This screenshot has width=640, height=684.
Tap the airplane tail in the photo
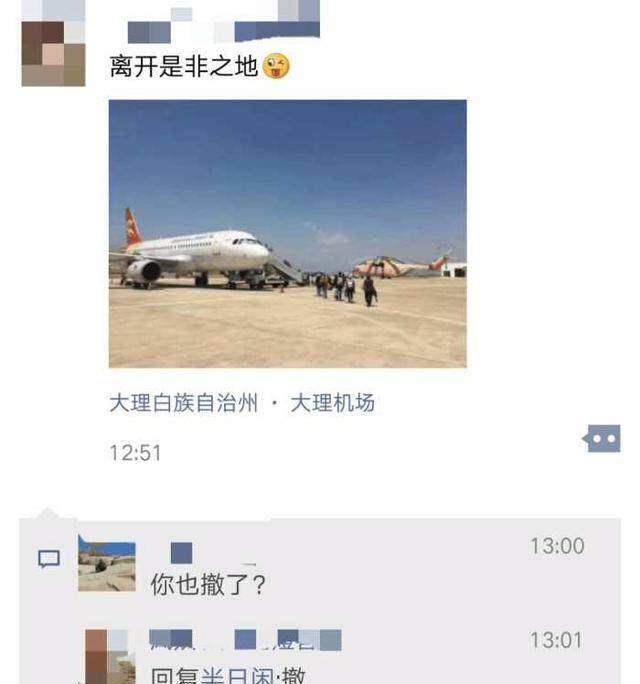pyautogui.click(x=133, y=227)
